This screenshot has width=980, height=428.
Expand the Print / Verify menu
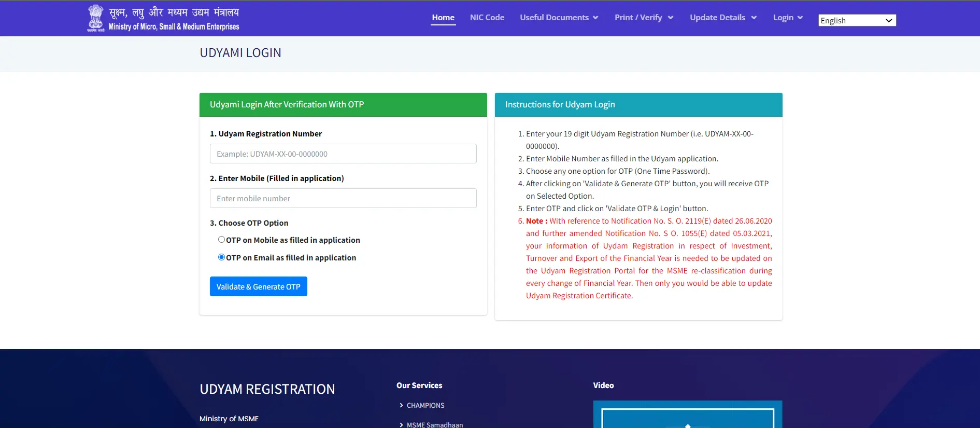[x=644, y=18]
